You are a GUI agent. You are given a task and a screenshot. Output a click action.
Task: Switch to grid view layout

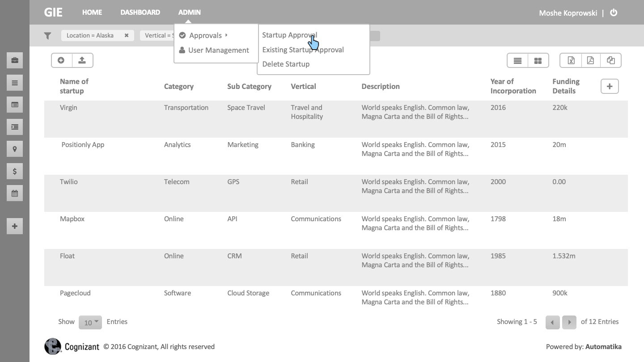click(538, 60)
